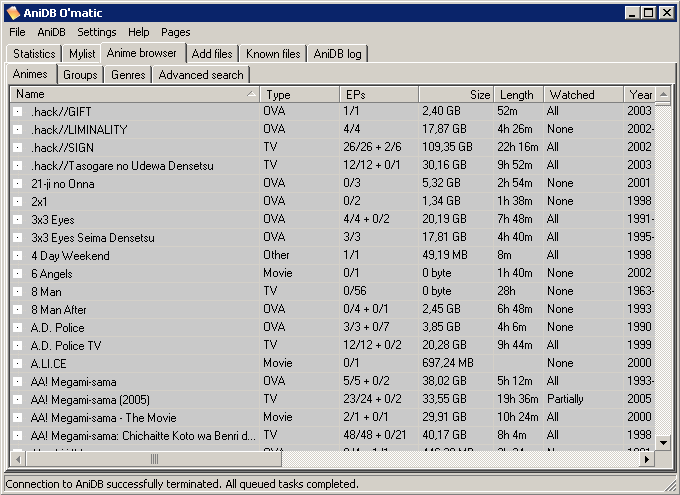The image size is (680, 495).
Task: Expand the A.D. Police TV node
Action: click(x=17, y=346)
